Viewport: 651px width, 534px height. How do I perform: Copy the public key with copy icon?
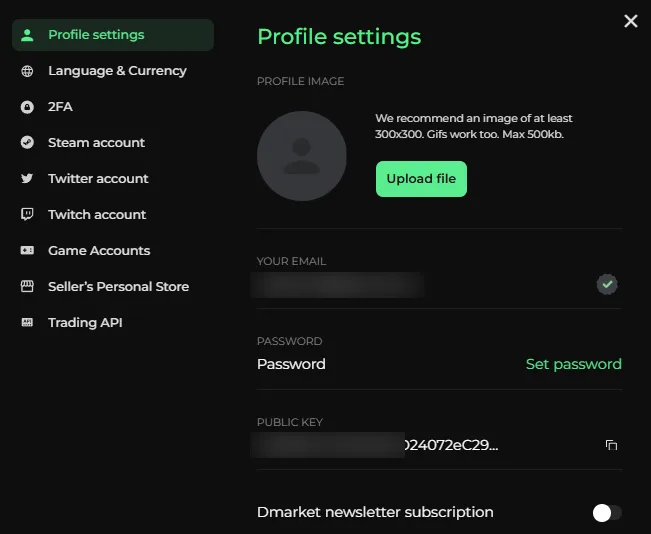pos(611,445)
